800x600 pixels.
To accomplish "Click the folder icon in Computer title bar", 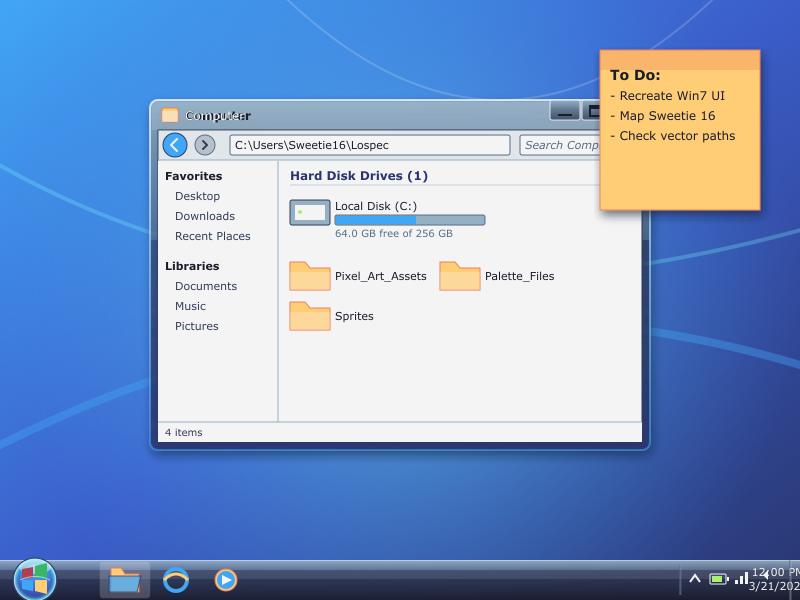I will (170, 115).
